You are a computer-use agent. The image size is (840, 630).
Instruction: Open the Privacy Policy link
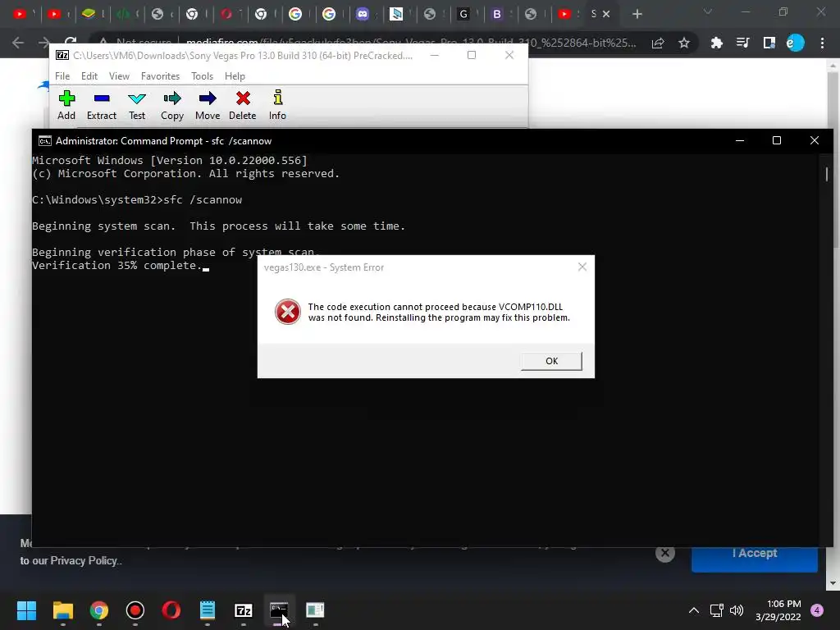(84, 561)
